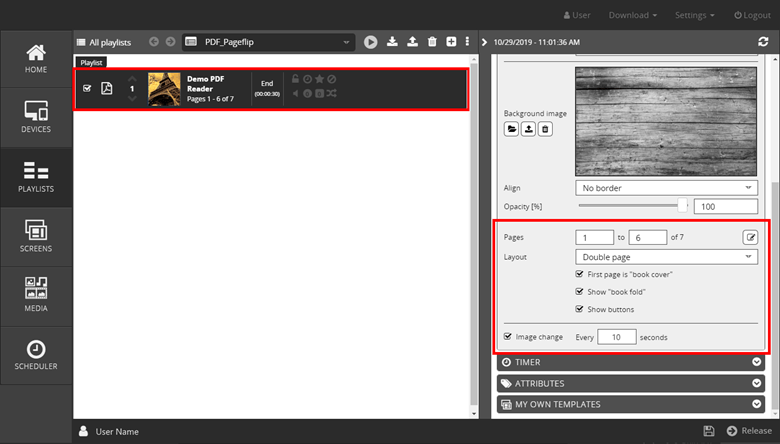780x444 pixels.
Task: Click the edit pages icon next to 'of 7'
Action: [750, 237]
